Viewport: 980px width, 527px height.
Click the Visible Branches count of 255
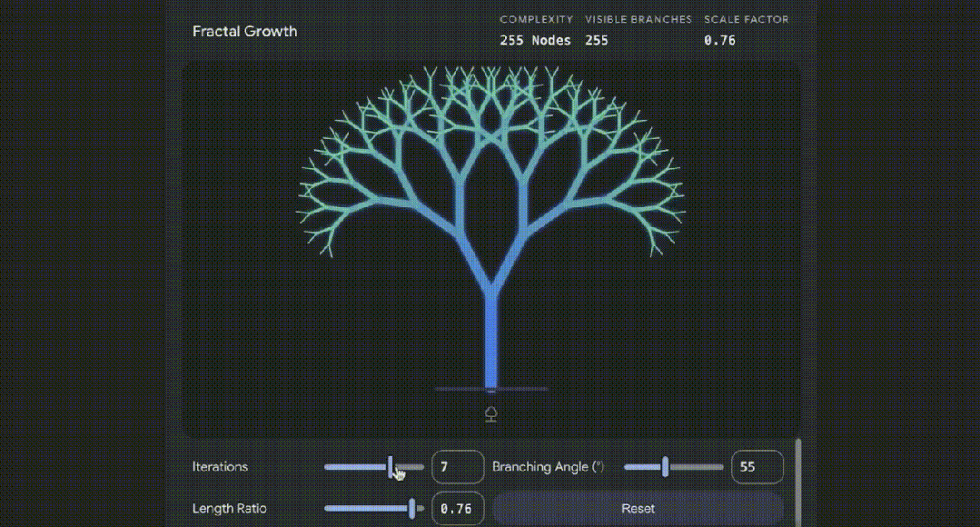coord(597,40)
